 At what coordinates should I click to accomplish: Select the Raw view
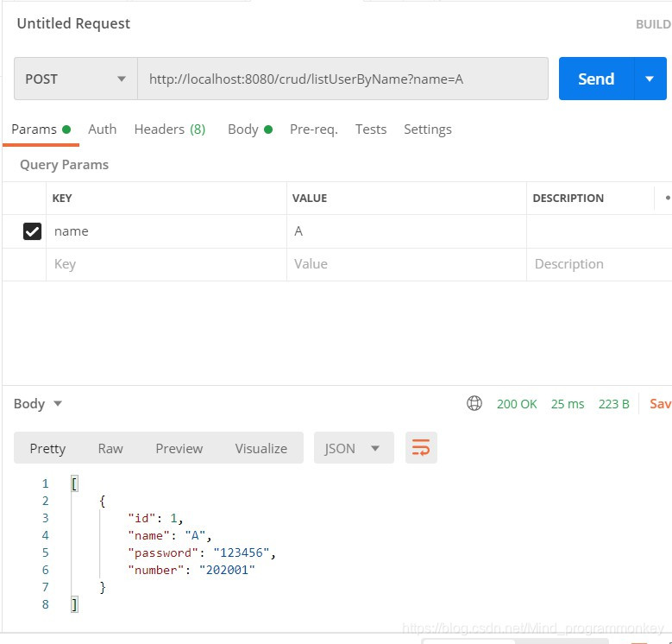pyautogui.click(x=110, y=449)
